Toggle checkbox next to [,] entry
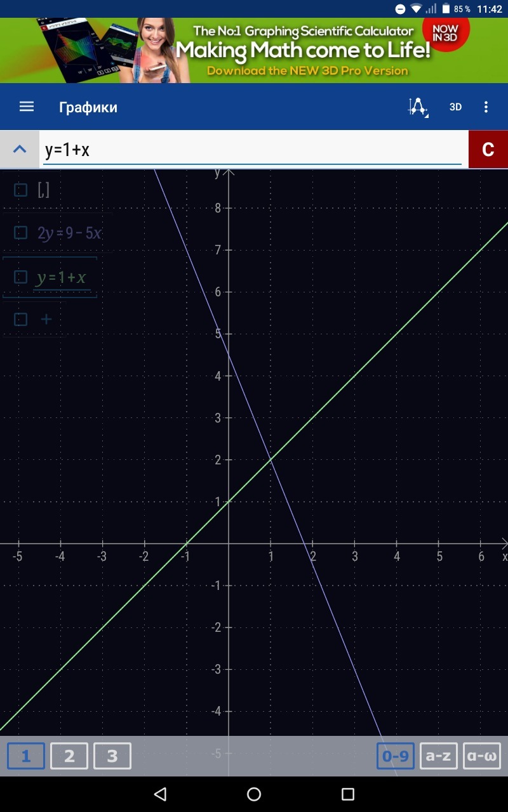Viewport: 508px width, 812px height. click(x=21, y=190)
